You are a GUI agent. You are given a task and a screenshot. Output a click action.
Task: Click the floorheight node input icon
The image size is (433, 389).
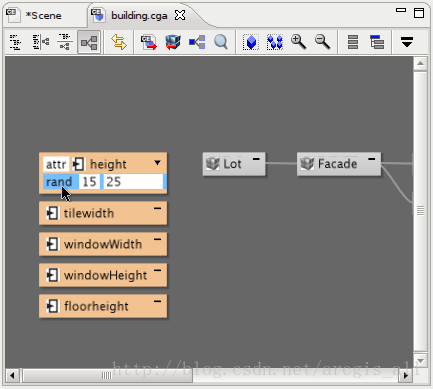[x=52, y=306]
